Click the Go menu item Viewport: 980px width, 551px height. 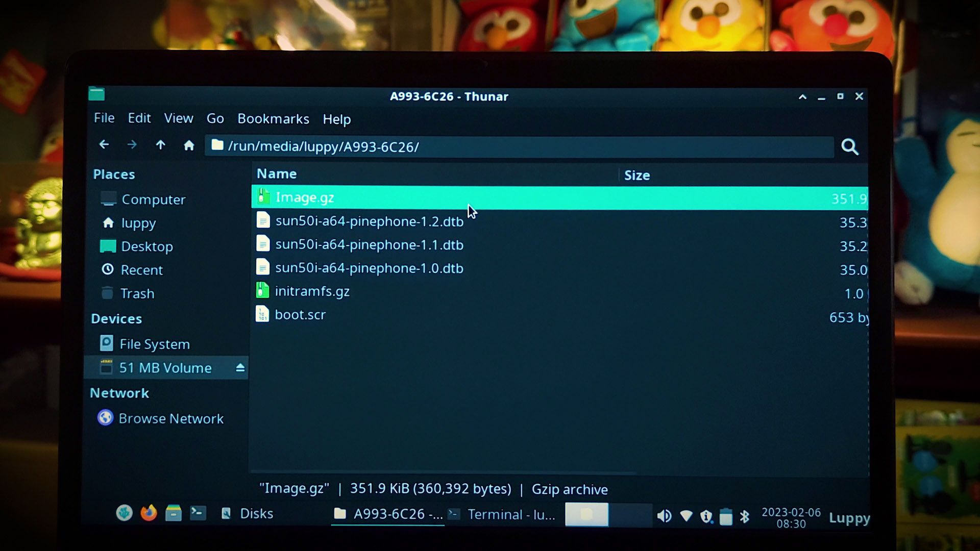coord(215,118)
